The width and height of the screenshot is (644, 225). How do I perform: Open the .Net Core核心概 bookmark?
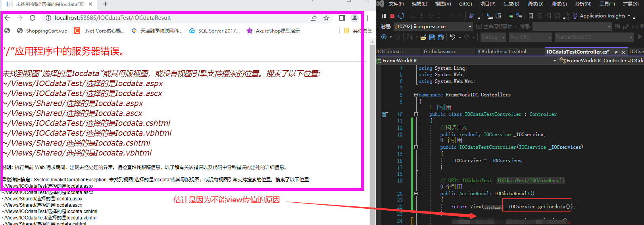click(100, 31)
